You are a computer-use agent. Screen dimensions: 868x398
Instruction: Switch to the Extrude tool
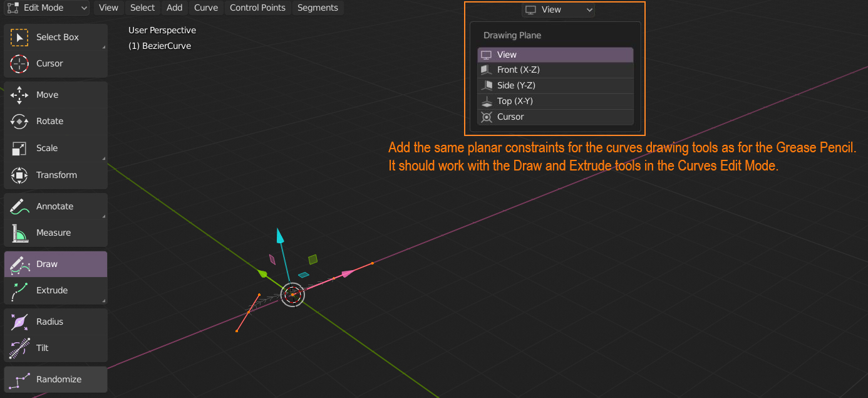(56, 290)
